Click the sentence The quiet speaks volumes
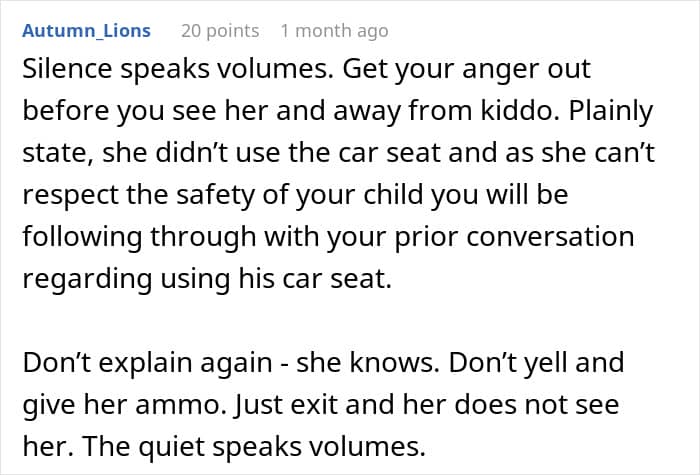700x475 pixels. [x=254, y=446]
